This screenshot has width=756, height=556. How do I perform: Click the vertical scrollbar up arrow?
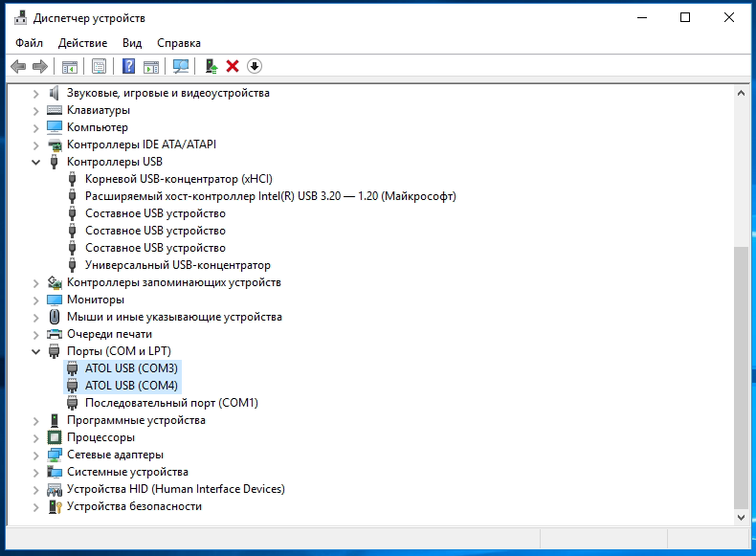click(x=740, y=93)
